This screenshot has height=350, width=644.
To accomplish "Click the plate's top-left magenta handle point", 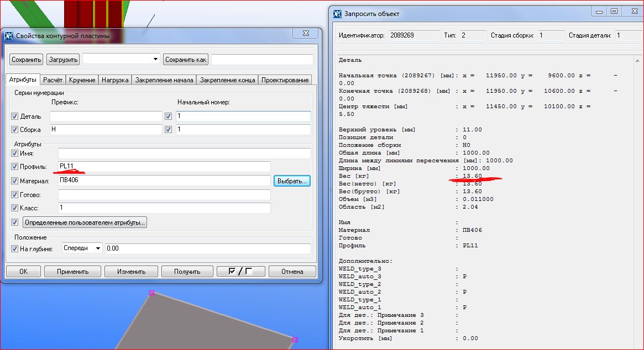I will click(x=151, y=293).
